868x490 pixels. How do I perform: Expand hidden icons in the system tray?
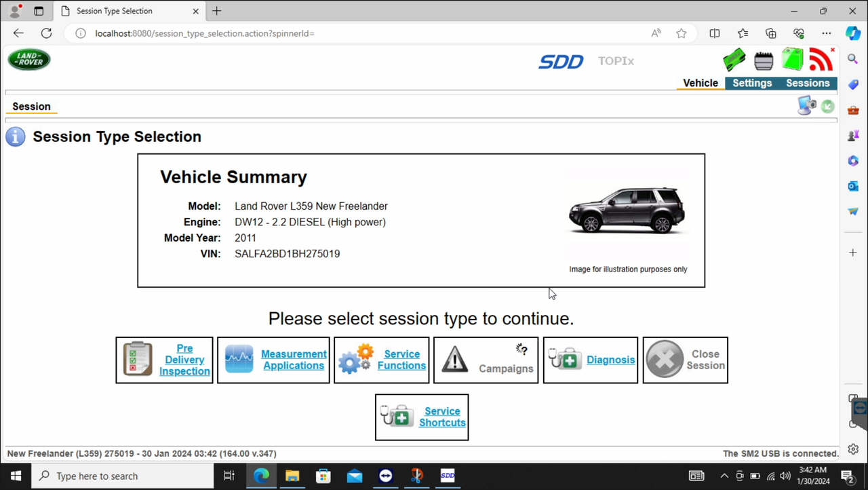(x=724, y=475)
